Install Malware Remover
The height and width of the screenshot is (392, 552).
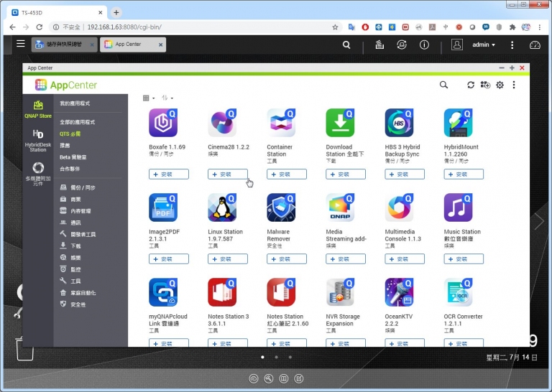287,259
